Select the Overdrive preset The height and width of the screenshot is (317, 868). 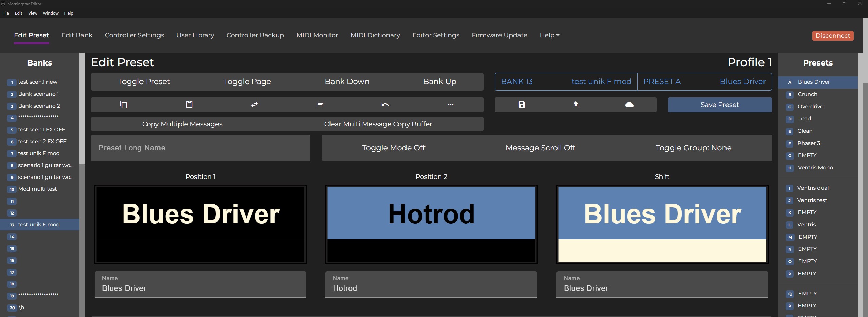818,107
